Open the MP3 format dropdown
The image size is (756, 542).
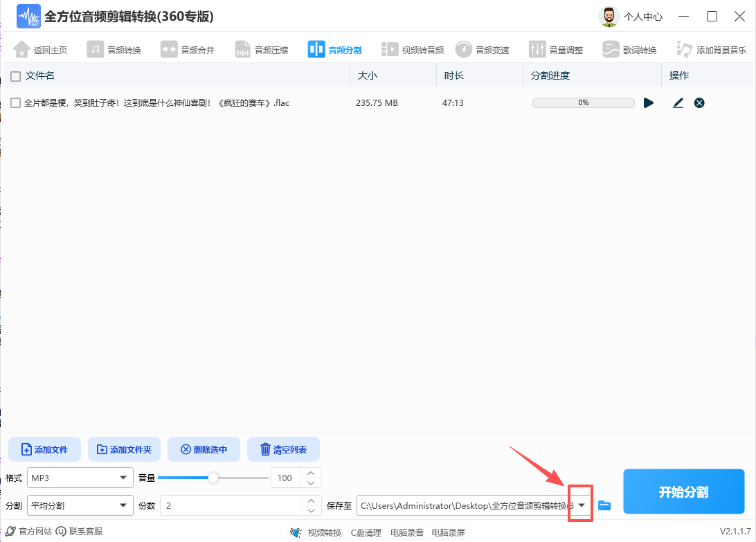[x=80, y=478]
